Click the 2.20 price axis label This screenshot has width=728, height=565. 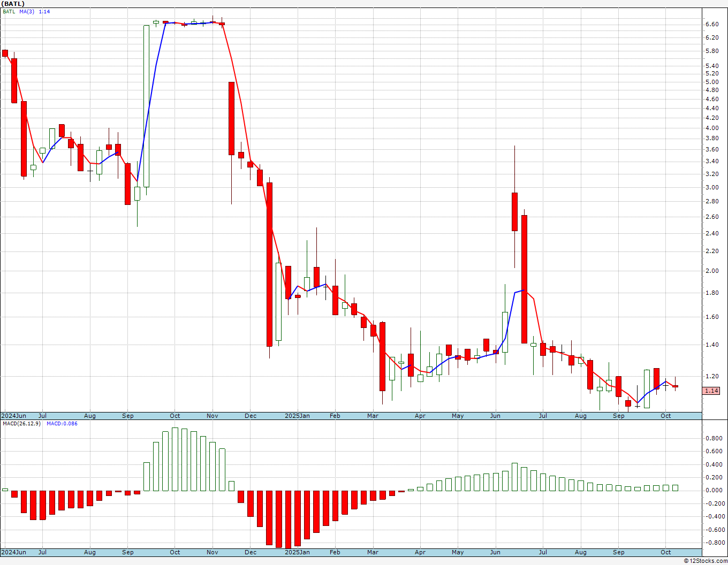[712, 251]
